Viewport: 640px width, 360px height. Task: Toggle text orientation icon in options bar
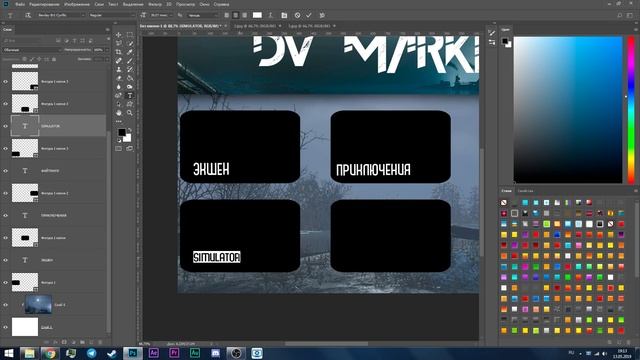28,15
